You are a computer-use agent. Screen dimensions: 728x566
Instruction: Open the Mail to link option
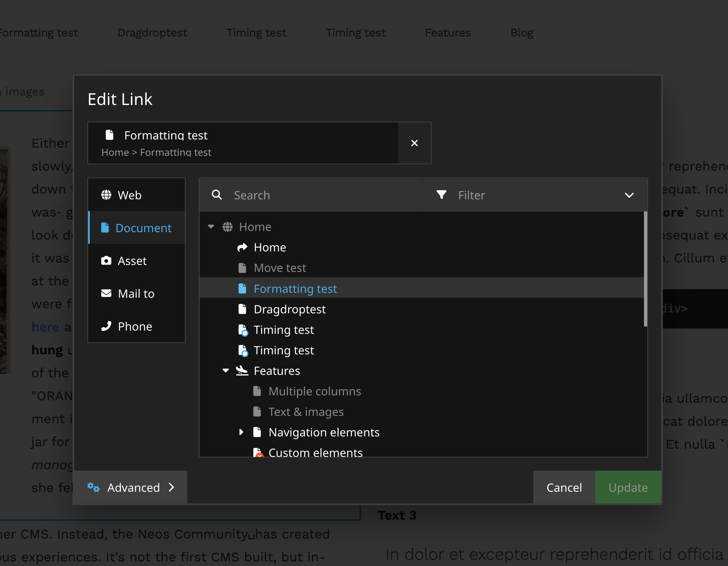136,293
